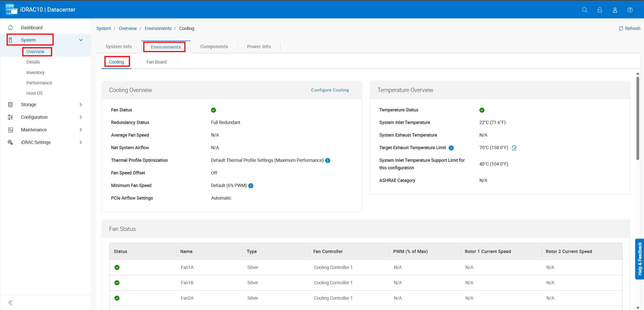This screenshot has height=310, width=644.
Task: Expand the Storage menu chevron
Action: coord(81,105)
